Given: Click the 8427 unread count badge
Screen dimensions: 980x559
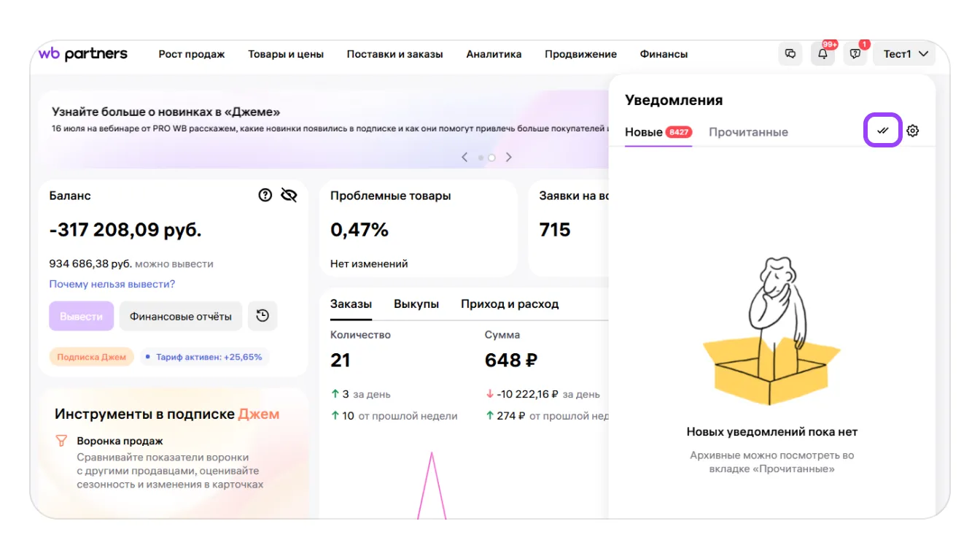Looking at the screenshot, I should [678, 132].
